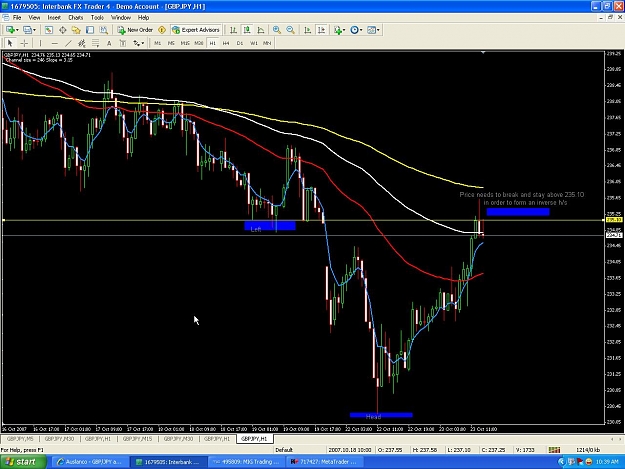The width and height of the screenshot is (625, 469).
Task: Select the Text Label tool
Action: [123, 43]
